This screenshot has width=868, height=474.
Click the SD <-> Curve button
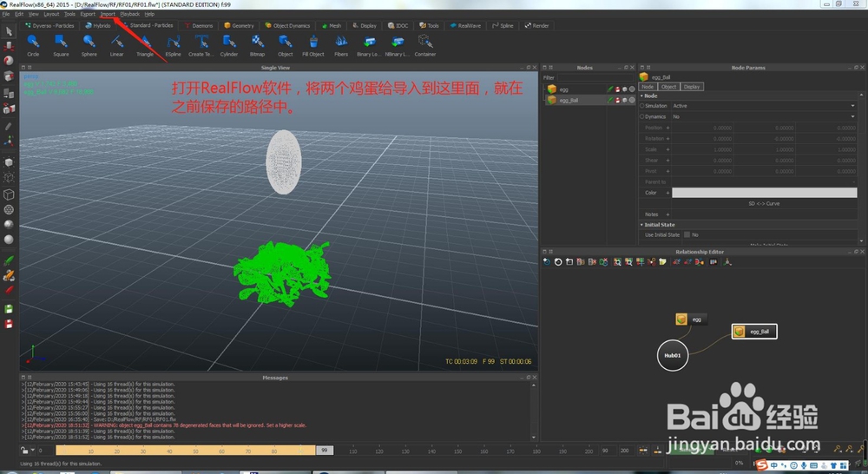tap(764, 204)
